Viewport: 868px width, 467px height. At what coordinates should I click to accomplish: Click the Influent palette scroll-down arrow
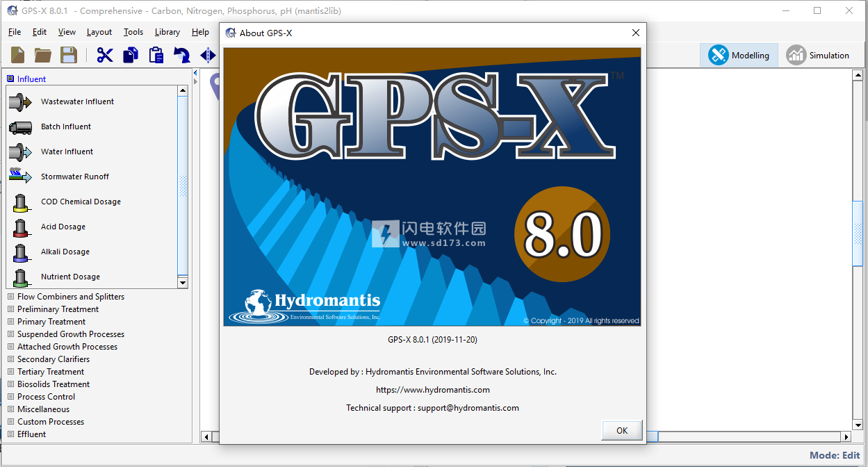183,283
